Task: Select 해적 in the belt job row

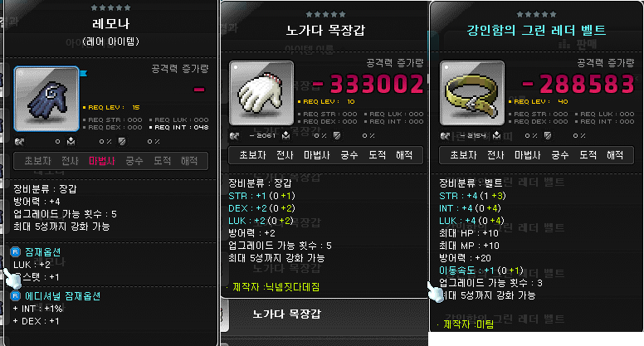Action: [x=615, y=155]
